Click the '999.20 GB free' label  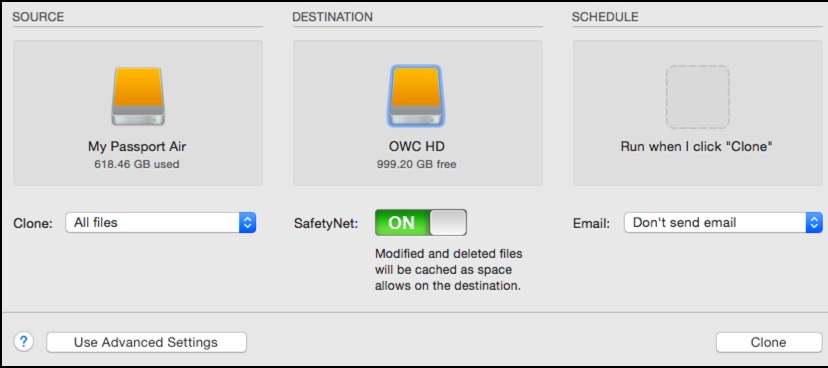(x=417, y=164)
